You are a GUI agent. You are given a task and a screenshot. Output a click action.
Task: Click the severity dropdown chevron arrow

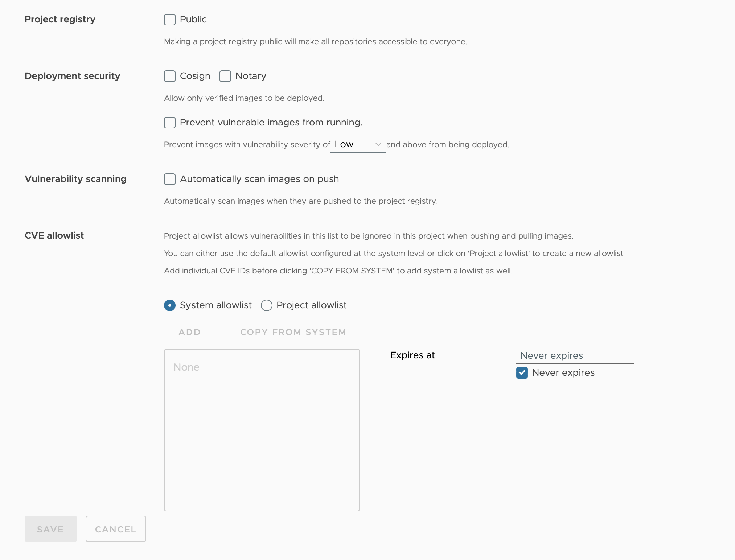point(378,144)
